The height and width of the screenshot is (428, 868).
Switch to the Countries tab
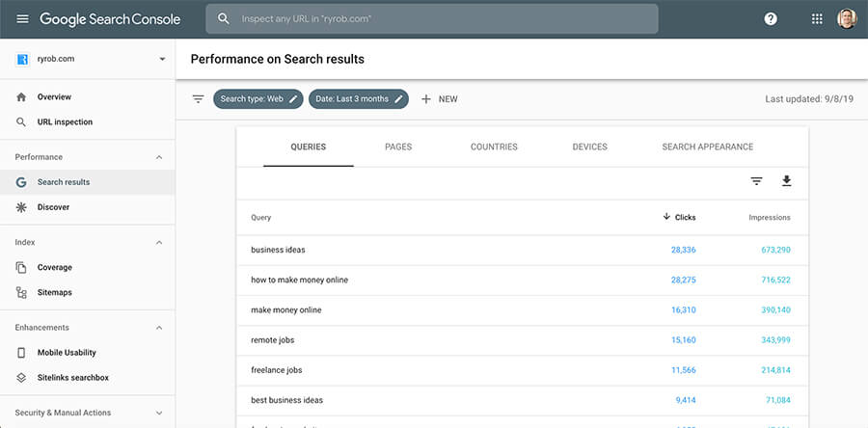pos(494,147)
